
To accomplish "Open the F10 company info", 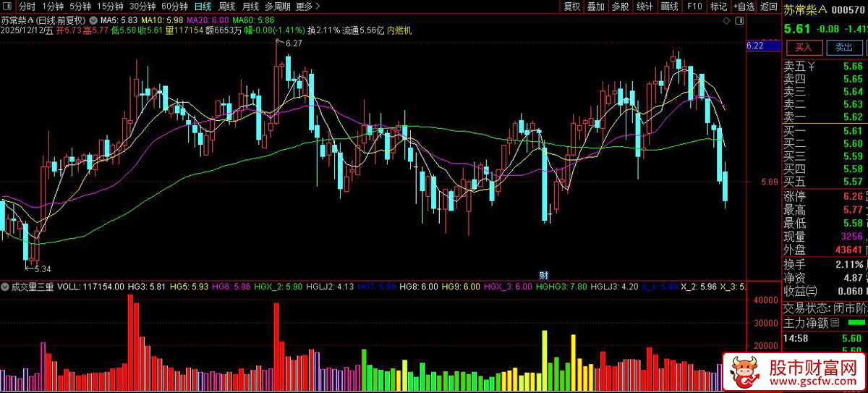I will (x=694, y=7).
